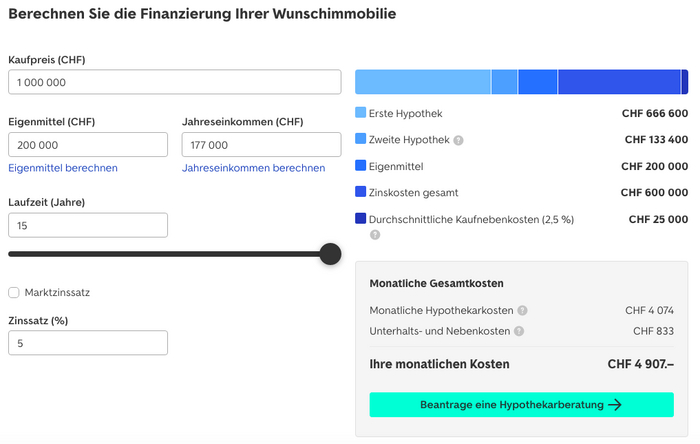The width and height of the screenshot is (700, 444).
Task: Click the Zweite Hypothek legend color square
Action: pyautogui.click(x=361, y=139)
